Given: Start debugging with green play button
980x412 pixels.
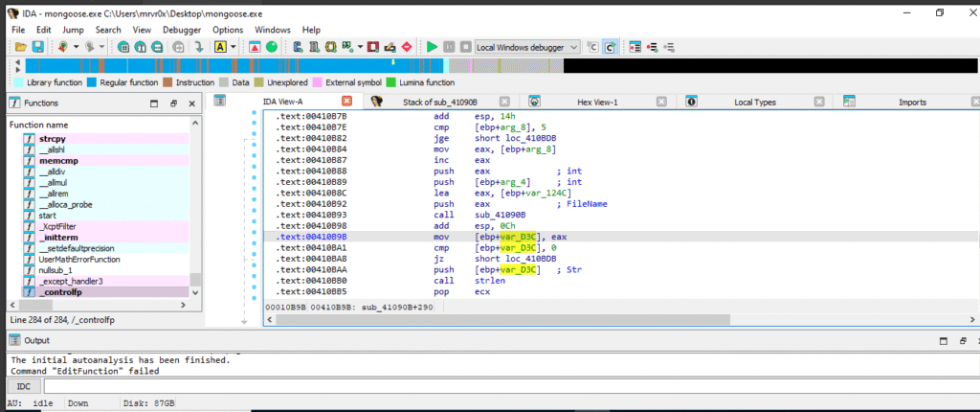Looking at the screenshot, I should click(x=432, y=47).
